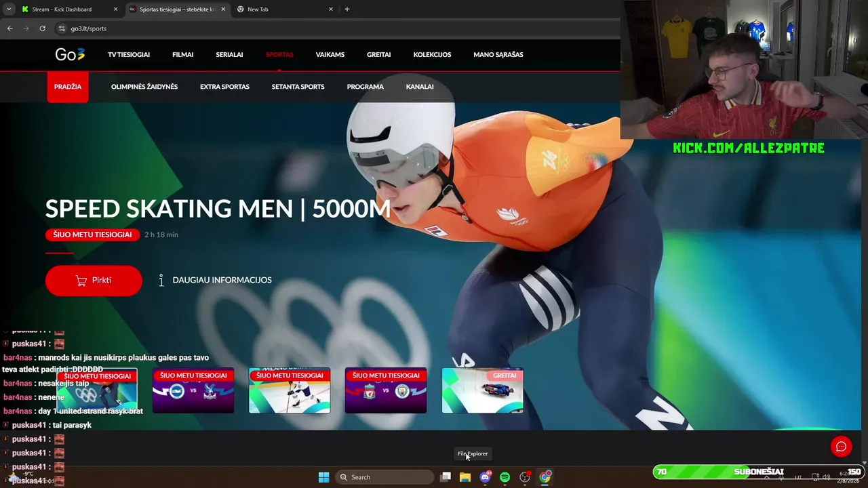
Task: Click the ŠIUO METU TIESIOGIAI badge under title
Action: (92, 235)
